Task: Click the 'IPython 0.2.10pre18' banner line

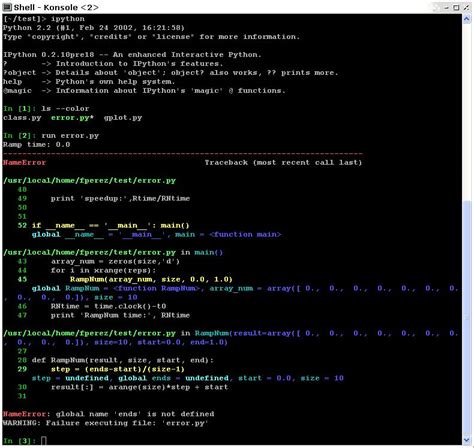Action: pos(132,55)
